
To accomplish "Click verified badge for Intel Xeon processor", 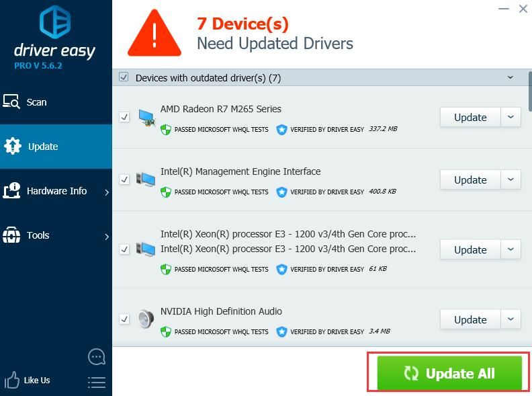I will point(281,270).
